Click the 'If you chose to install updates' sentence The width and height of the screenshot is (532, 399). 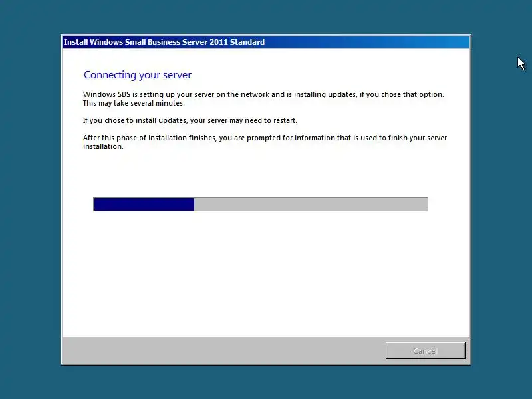pyautogui.click(x=190, y=120)
